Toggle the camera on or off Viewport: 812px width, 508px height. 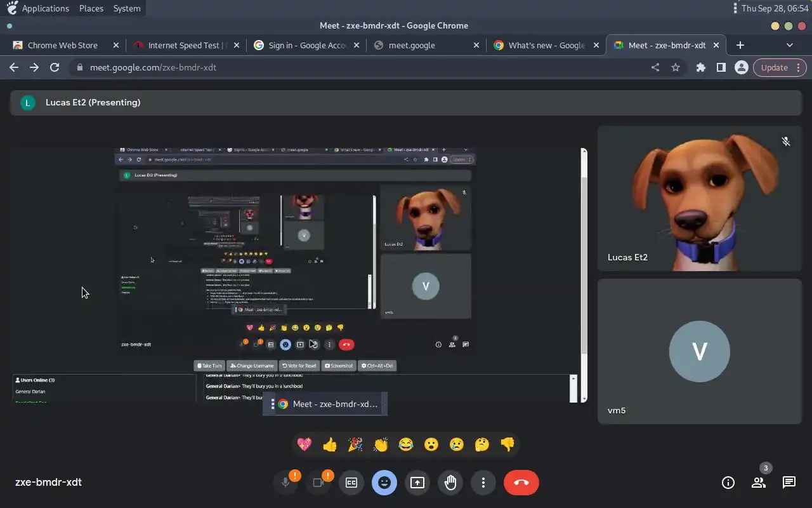pyautogui.click(x=318, y=483)
